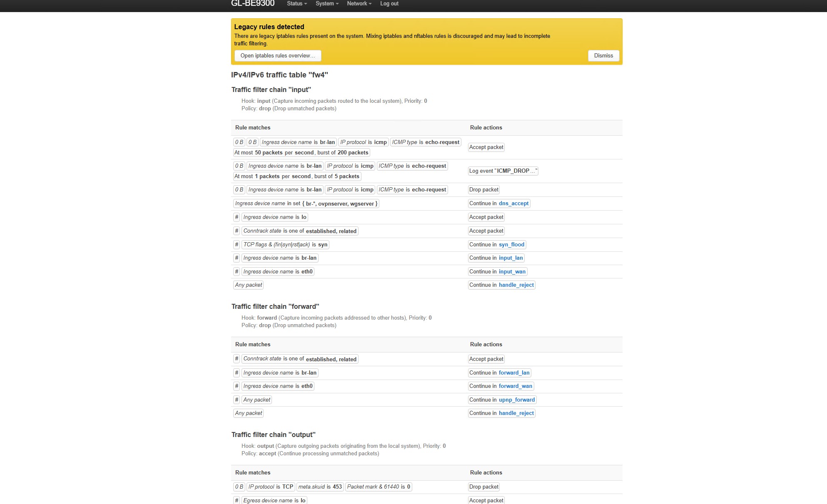Click the # badge beside loopback ingress rule
This screenshot has width=827, height=504.
click(x=237, y=217)
